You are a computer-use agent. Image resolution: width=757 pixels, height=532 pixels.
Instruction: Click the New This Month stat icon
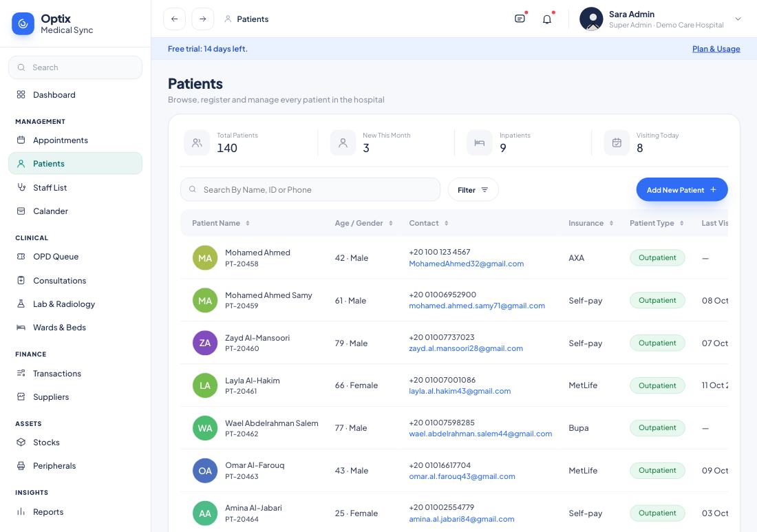pyautogui.click(x=343, y=143)
